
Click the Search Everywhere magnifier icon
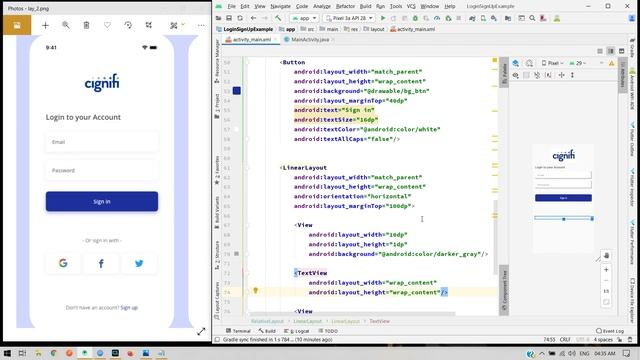point(532,18)
